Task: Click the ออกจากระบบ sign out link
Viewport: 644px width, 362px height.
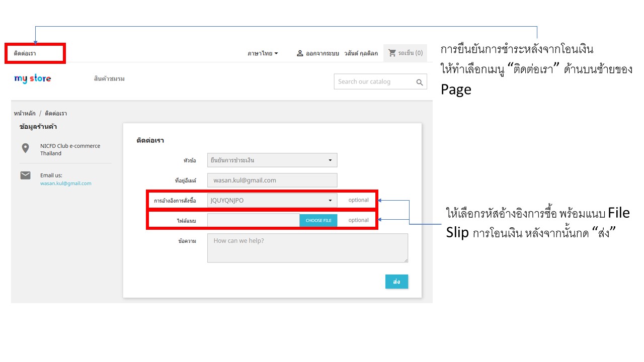Action: (324, 53)
